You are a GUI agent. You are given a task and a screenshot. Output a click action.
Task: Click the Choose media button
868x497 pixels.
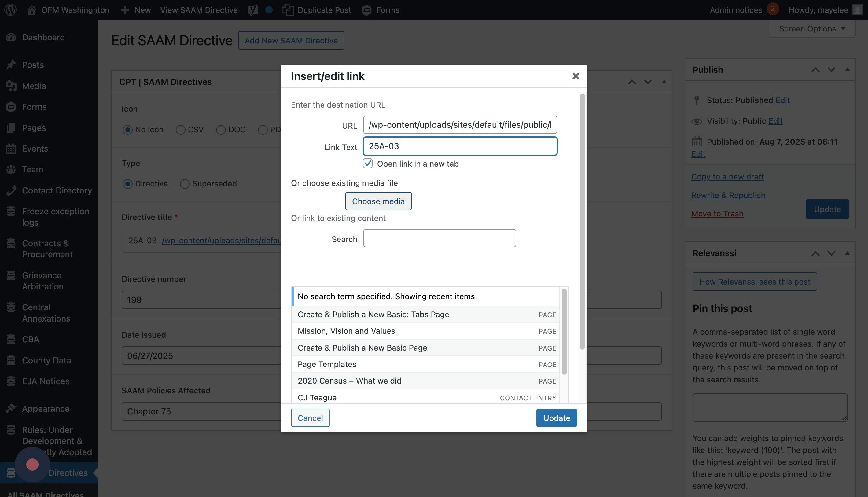pyautogui.click(x=378, y=201)
